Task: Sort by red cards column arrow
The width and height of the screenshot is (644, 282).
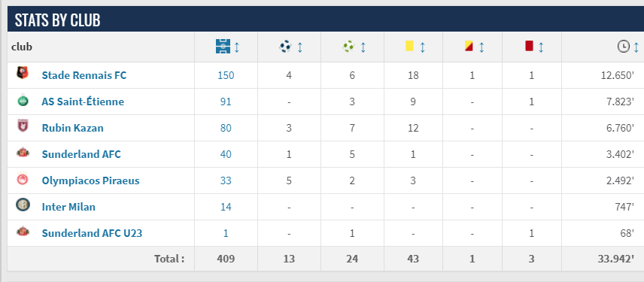Action: click(541, 47)
